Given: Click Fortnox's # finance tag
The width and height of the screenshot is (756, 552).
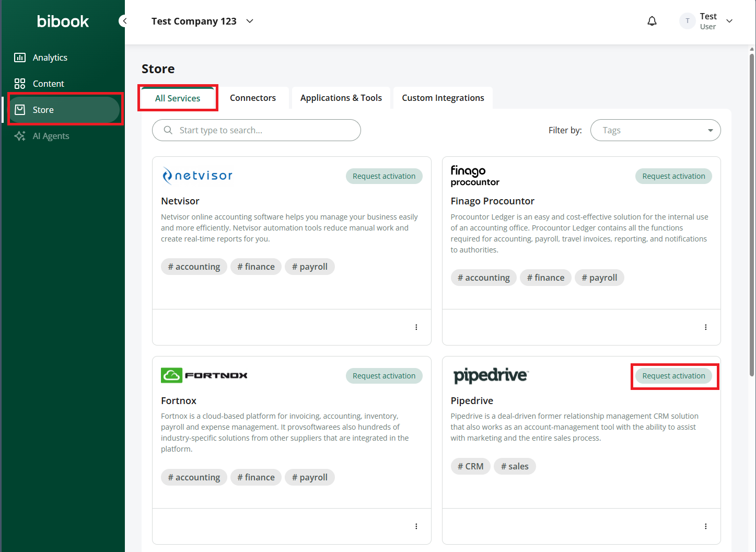Looking at the screenshot, I should 256,477.
